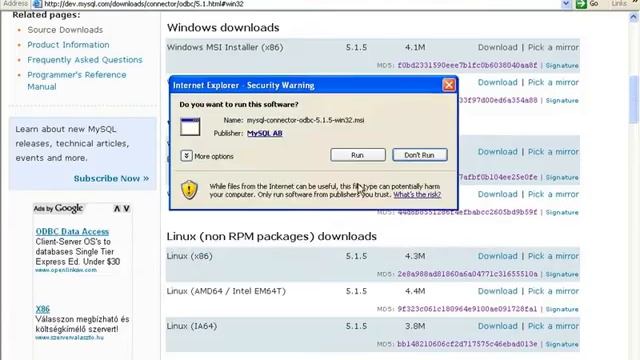Open Source Downloads related page
The height and width of the screenshot is (360, 640).
tap(65, 30)
